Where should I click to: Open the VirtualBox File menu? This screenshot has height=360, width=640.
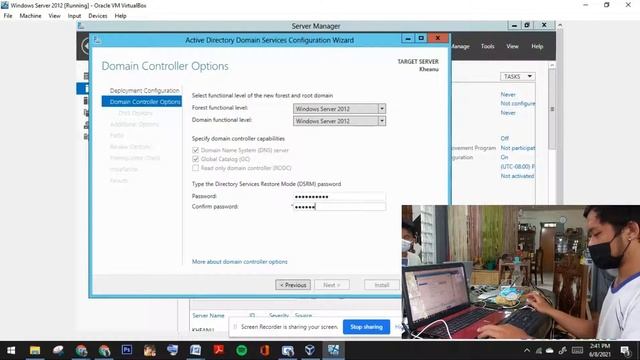8,16
